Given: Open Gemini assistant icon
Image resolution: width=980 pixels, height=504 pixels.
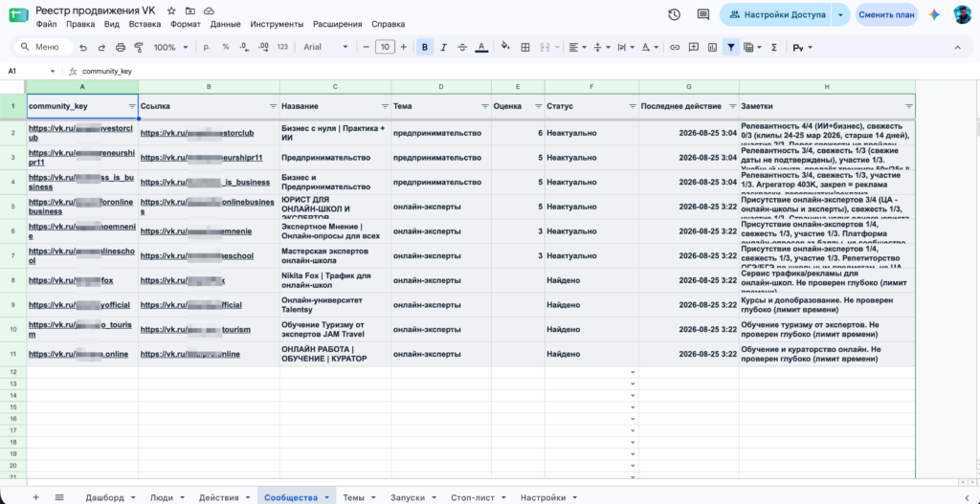Looking at the screenshot, I should click(x=934, y=14).
